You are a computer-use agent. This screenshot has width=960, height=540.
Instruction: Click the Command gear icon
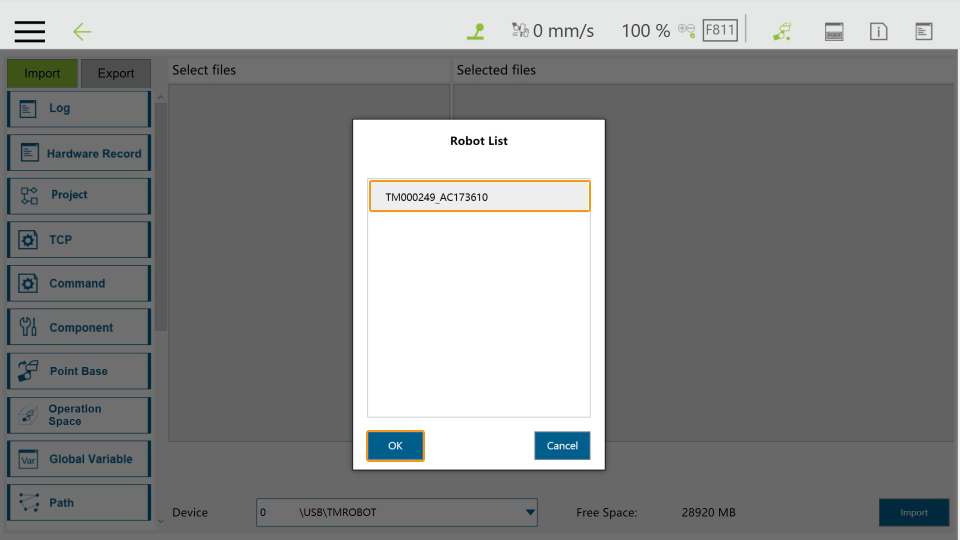coord(28,283)
